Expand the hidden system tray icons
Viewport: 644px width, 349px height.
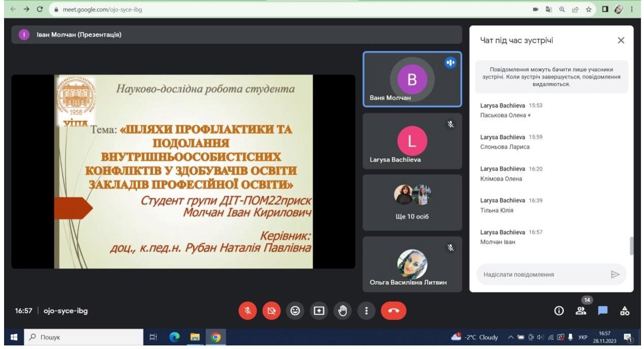[510, 337]
